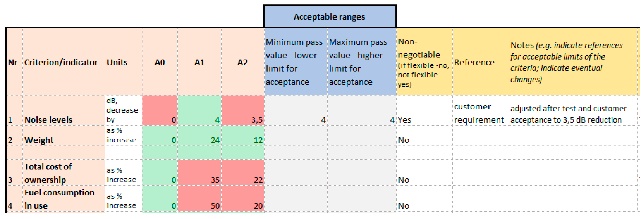
Task: Click the Non-negotiable header cell
Action: tap(424, 62)
